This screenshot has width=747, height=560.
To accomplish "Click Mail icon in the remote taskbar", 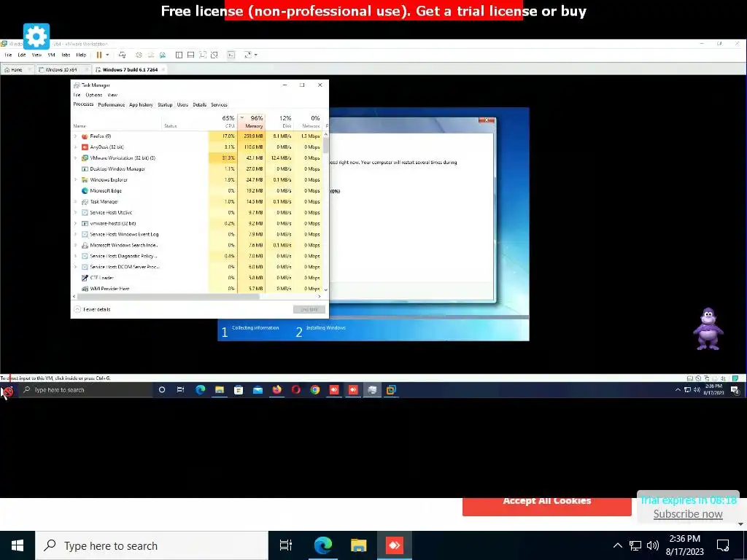I will pos(258,390).
